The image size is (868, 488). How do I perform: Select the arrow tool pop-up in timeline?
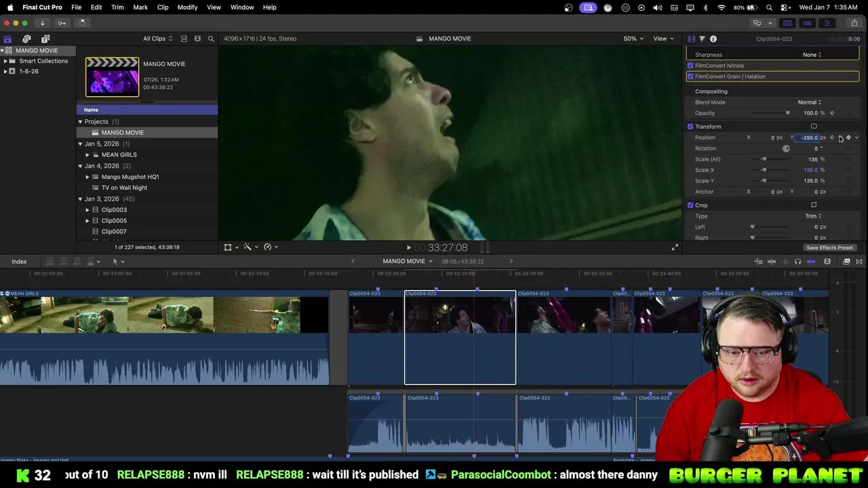tap(118, 262)
